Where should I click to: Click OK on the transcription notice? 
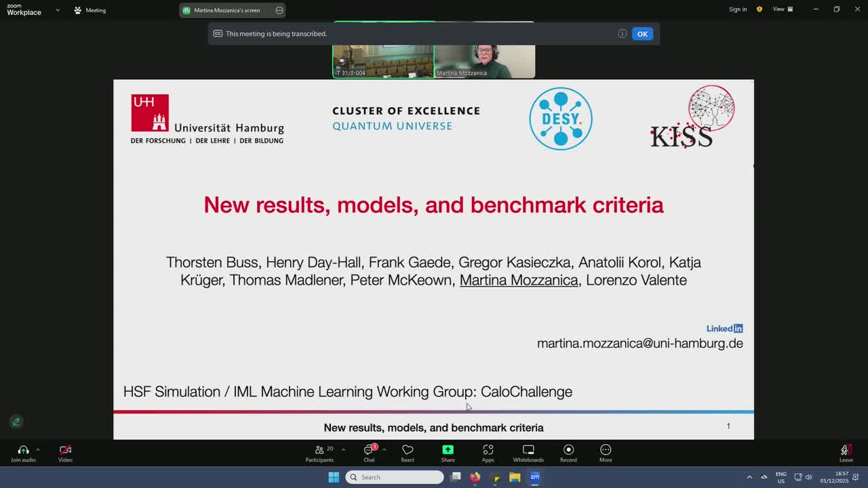pos(642,34)
